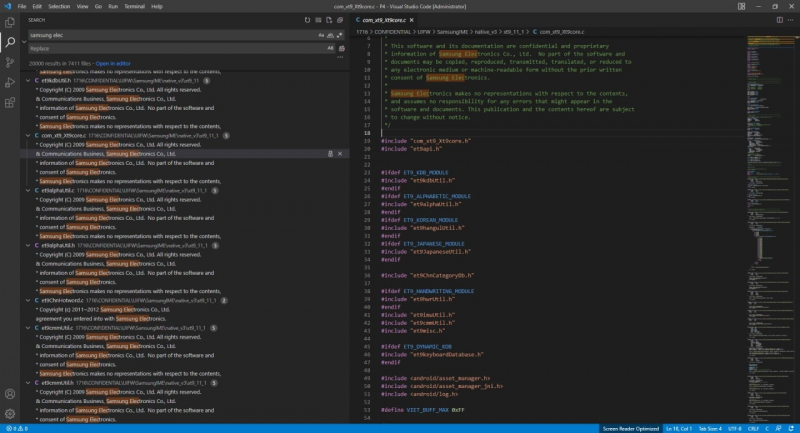Collapse the replace field toggle chevron
The image size is (800, 433).
[24, 41]
